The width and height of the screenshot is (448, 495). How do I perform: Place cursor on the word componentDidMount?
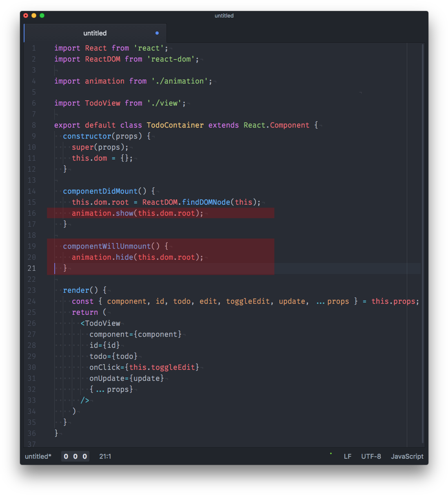pos(100,191)
